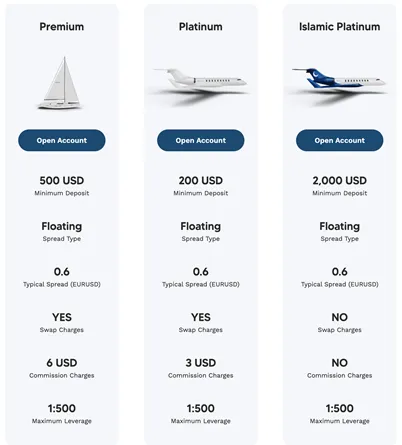The width and height of the screenshot is (402, 445).
Task: Click the 6 USD commission charges value
Action: tap(62, 363)
